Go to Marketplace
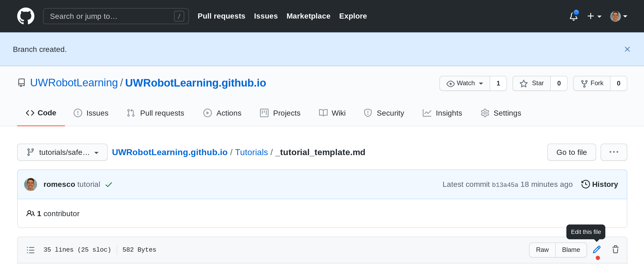Image resolution: width=644 pixels, height=264 pixels. point(308,16)
